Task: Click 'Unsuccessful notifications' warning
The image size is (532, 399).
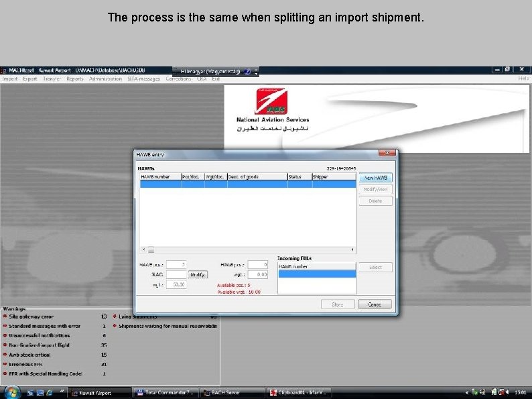Action: (x=40, y=335)
